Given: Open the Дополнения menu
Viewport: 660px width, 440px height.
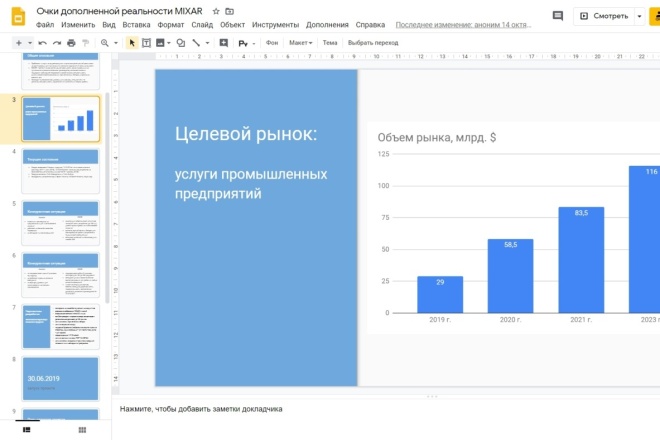Looking at the screenshot, I should pyautogui.click(x=327, y=25).
